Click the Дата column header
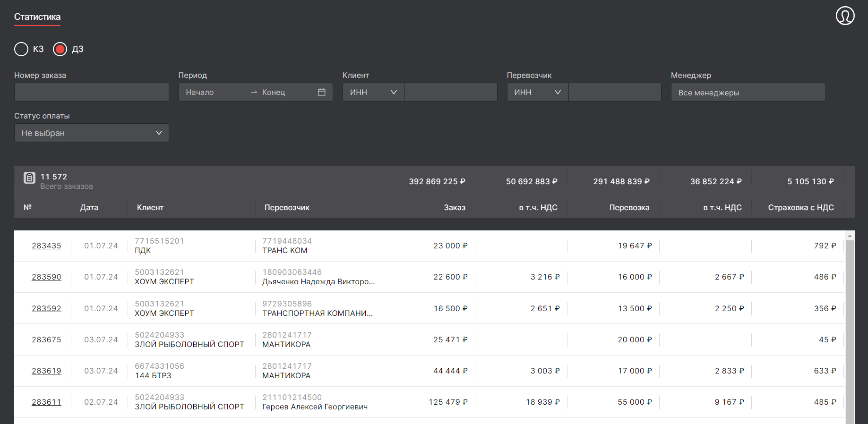This screenshot has height=424, width=868. [x=89, y=207]
